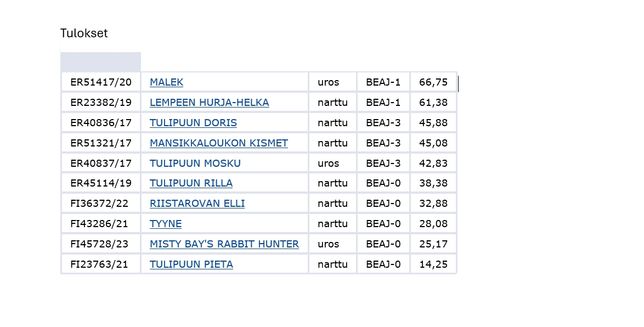Viewport: 644px width, 327px height.
Task: Click the empty shaded header cell
Action: click(x=100, y=62)
